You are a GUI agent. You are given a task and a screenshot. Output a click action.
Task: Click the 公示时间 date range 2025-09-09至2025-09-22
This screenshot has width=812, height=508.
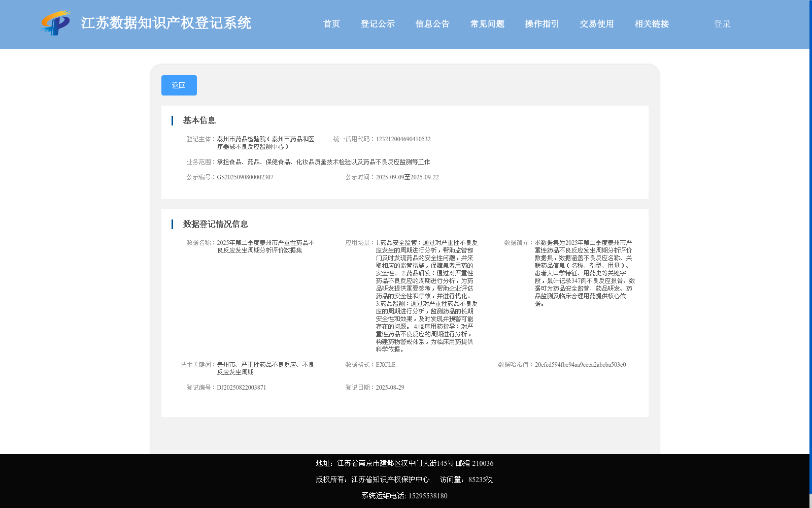(x=407, y=177)
